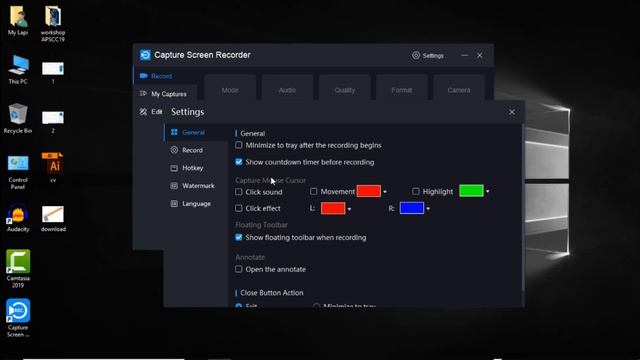This screenshot has height=360, width=640.
Task: Expand the right click color dropdown arrow
Action: point(428,209)
